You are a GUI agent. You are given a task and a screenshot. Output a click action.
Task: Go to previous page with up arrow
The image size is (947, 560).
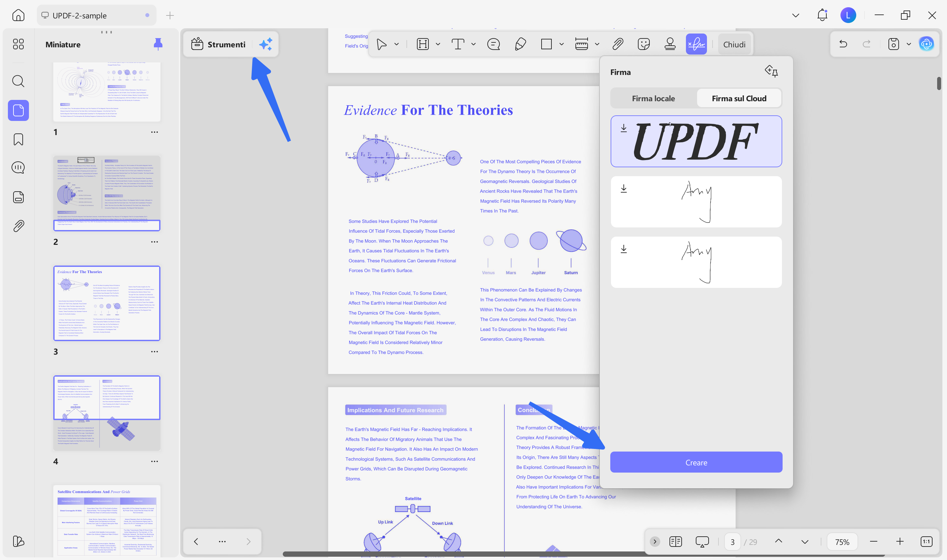coord(778,541)
